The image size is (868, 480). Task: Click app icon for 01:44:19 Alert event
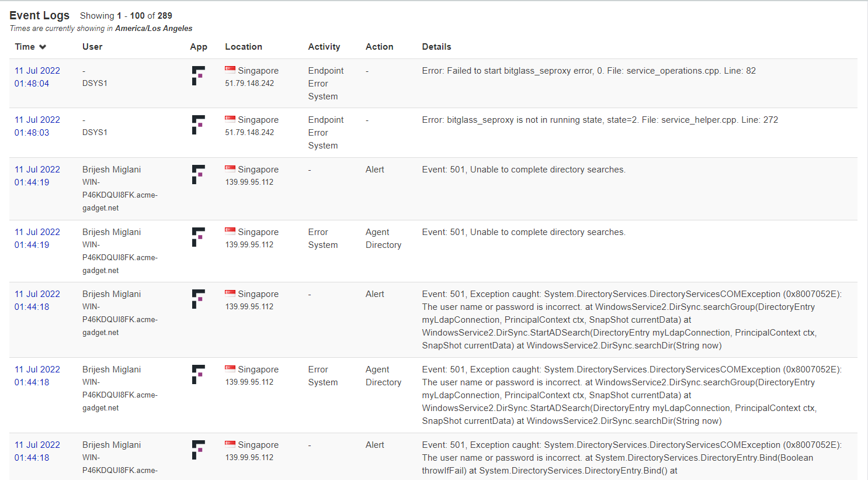click(198, 174)
